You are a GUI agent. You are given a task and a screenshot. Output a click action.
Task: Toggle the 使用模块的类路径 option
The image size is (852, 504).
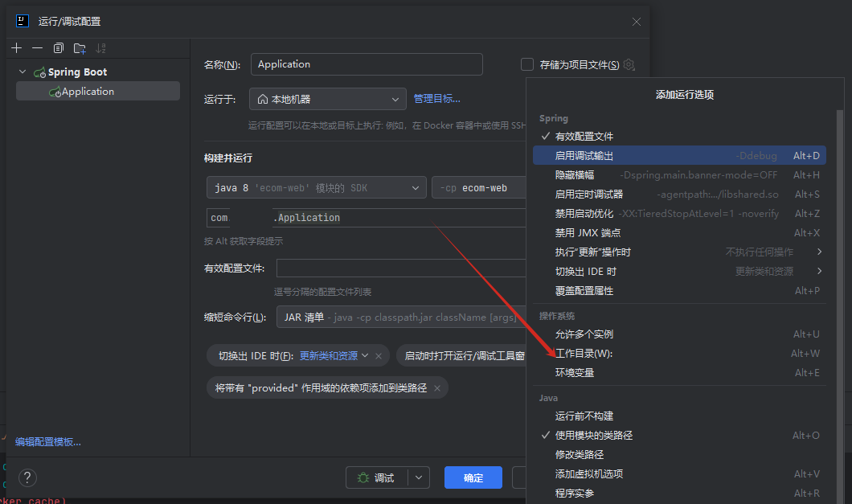(593, 436)
